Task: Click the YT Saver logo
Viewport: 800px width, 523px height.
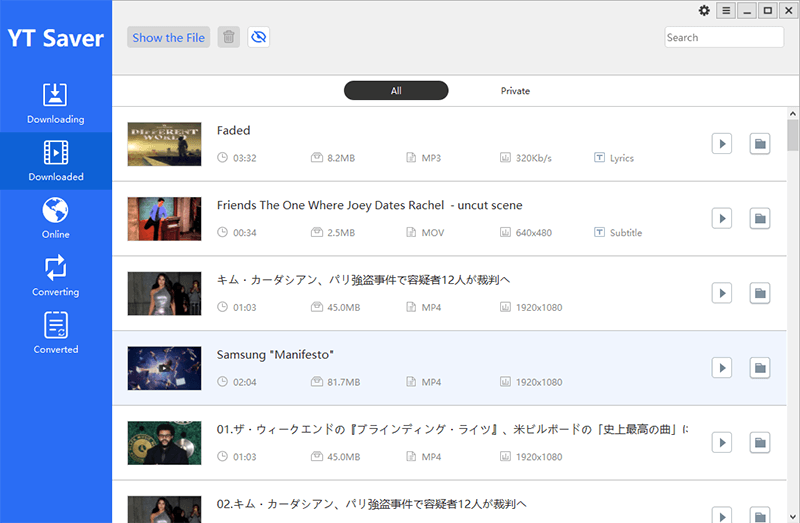Action: 56,38
